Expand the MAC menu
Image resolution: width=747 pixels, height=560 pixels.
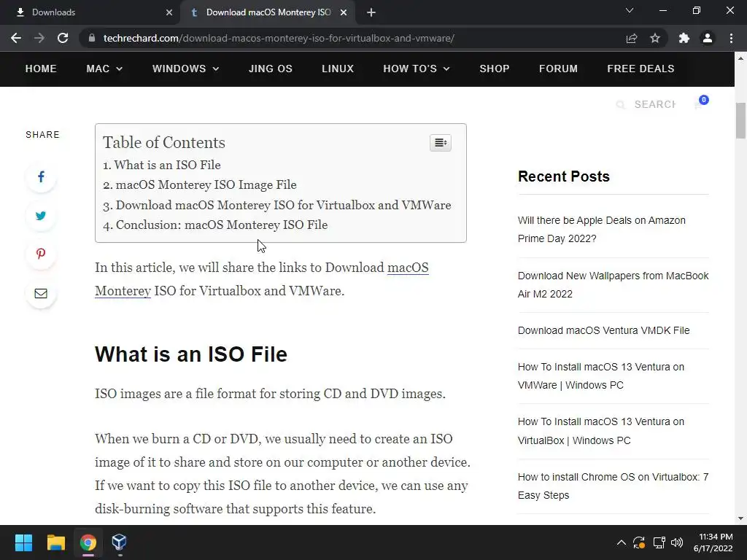(104, 69)
